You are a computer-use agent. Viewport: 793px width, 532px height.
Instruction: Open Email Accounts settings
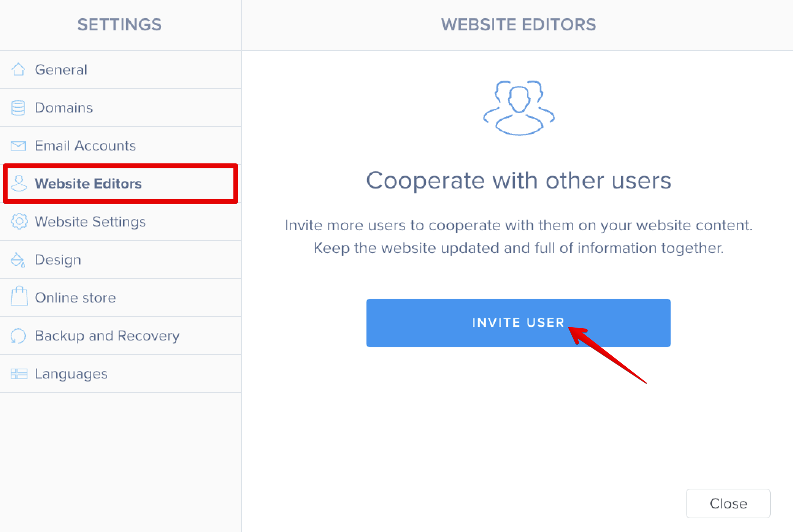click(85, 146)
